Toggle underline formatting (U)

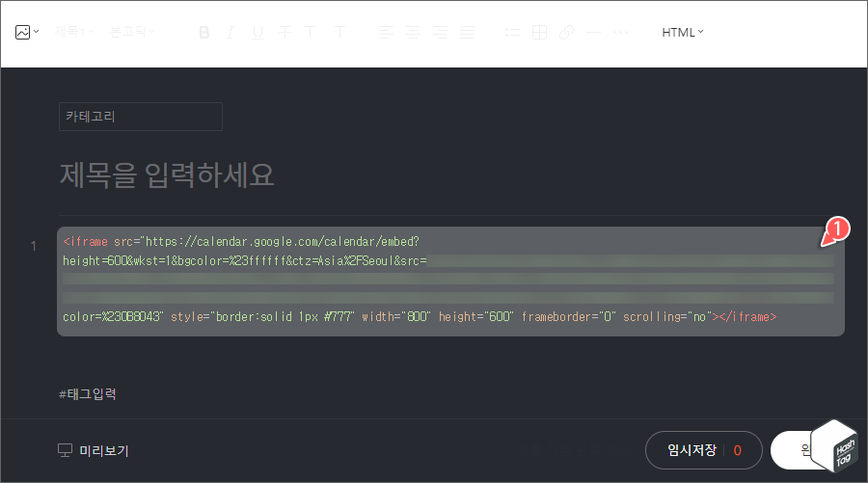click(x=258, y=33)
